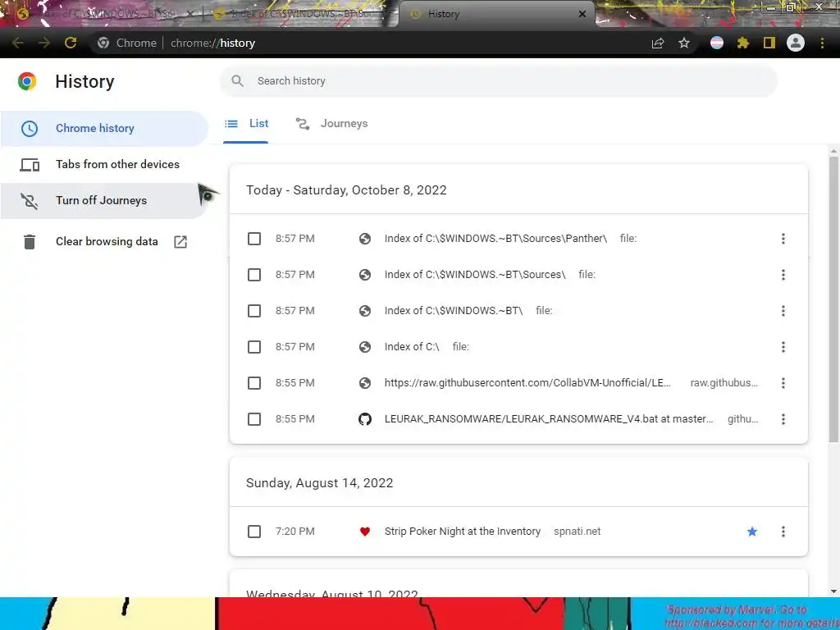Open Chrome's three-dot menu
840x630 pixels.
[x=822, y=43]
